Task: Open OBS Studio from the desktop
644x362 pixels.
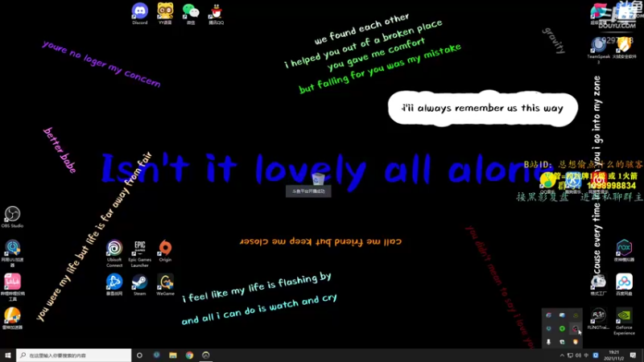Action: 12,216
